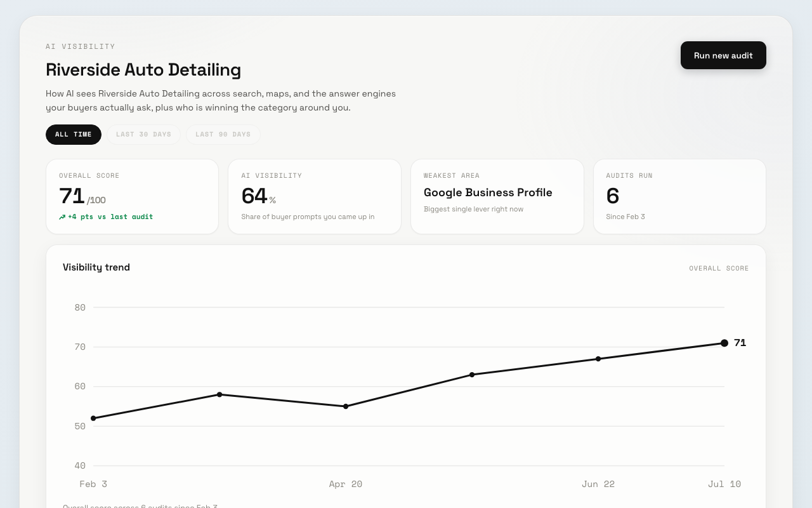Click the 'Riverside Auto Detailing' heading
This screenshot has width=812, height=508.
tap(143, 70)
